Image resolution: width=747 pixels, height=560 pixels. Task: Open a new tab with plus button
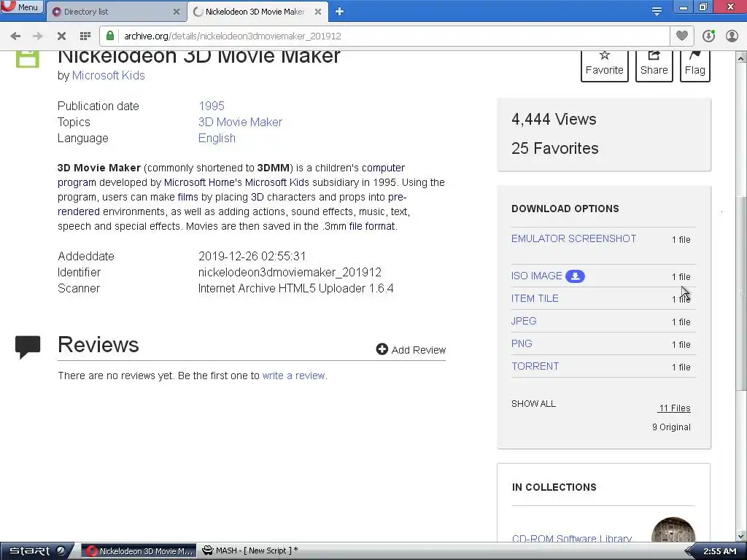click(339, 12)
